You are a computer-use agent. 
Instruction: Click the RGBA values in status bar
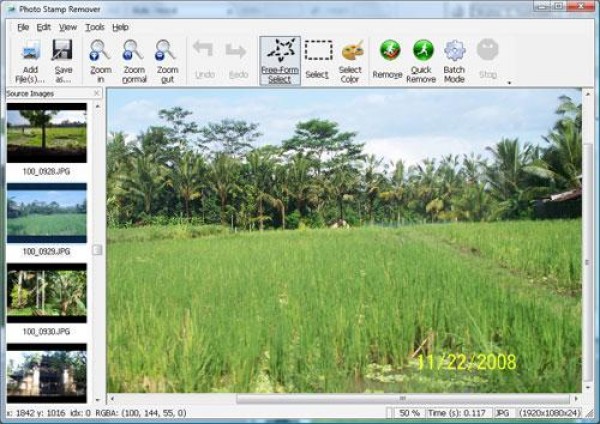coord(140,413)
